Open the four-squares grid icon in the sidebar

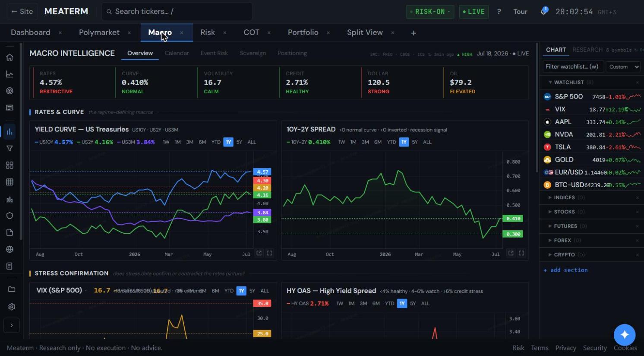point(9,165)
